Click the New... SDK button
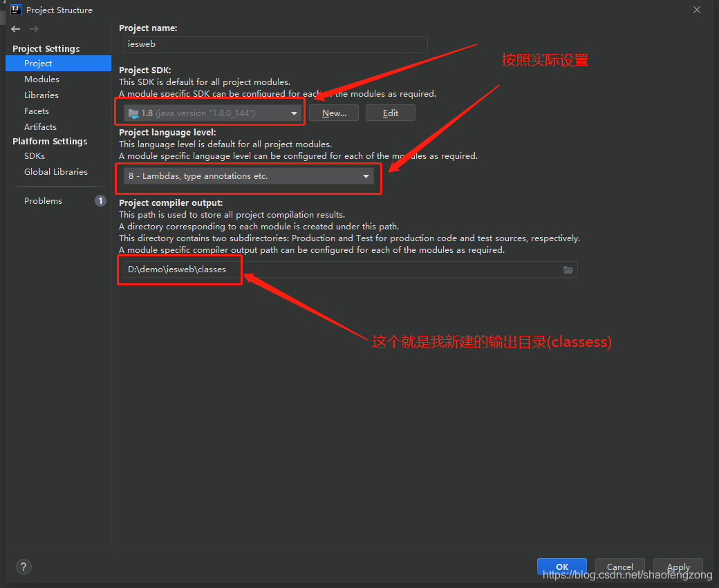This screenshot has width=719, height=588. [334, 113]
